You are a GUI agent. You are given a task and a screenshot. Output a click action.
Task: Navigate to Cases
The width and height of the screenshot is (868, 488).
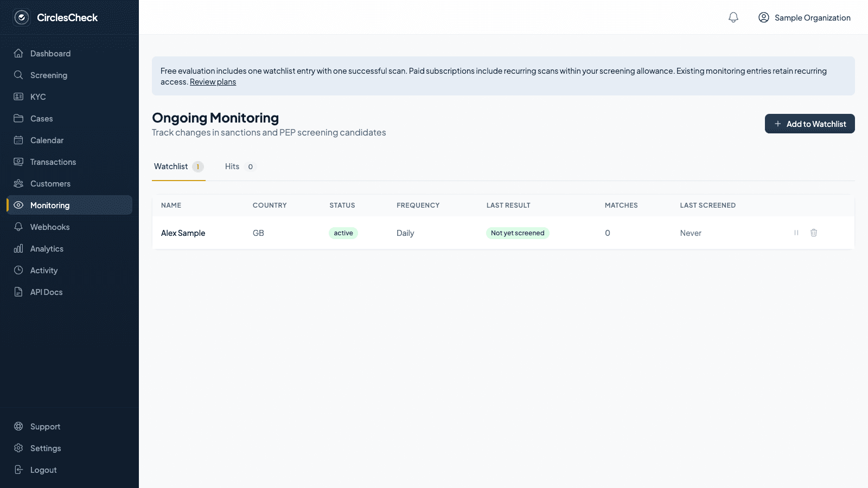coord(69,118)
